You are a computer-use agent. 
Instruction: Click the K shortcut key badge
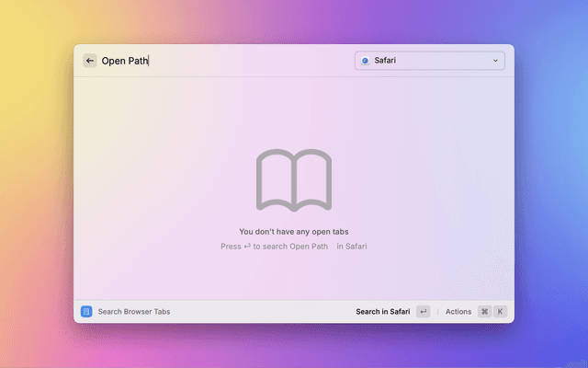(x=501, y=312)
